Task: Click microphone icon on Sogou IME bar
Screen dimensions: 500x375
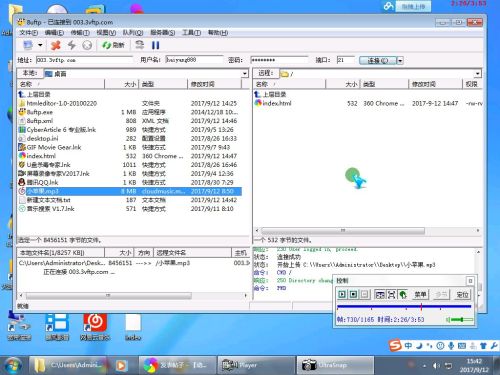Action: point(451,346)
